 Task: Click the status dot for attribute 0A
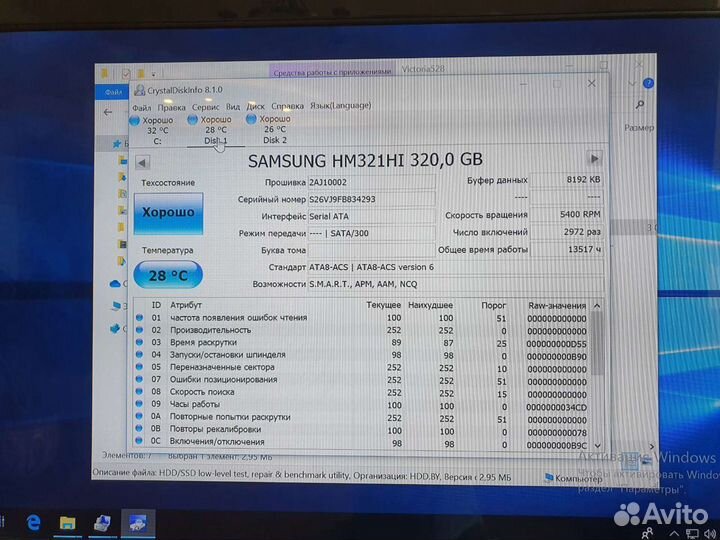coord(140,416)
